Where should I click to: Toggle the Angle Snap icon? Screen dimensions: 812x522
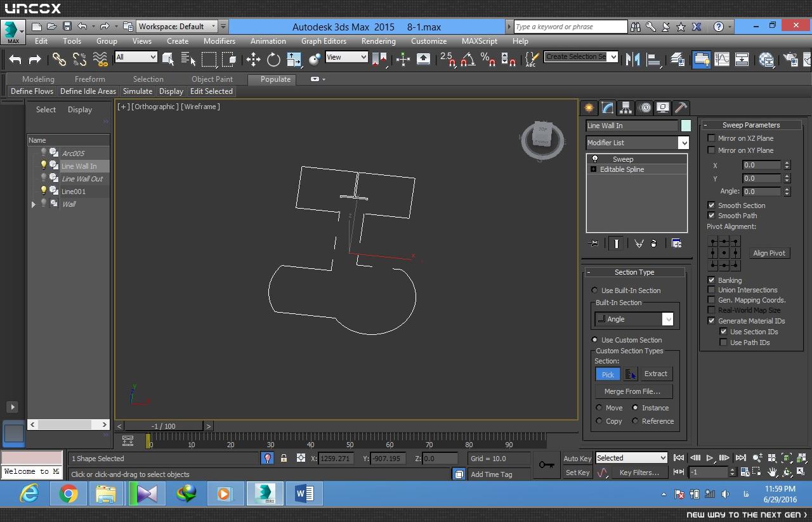point(468,59)
